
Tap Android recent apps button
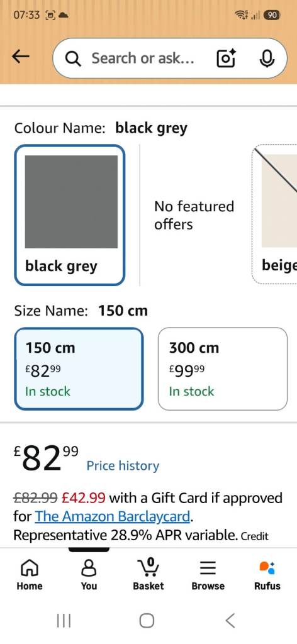[64, 620]
